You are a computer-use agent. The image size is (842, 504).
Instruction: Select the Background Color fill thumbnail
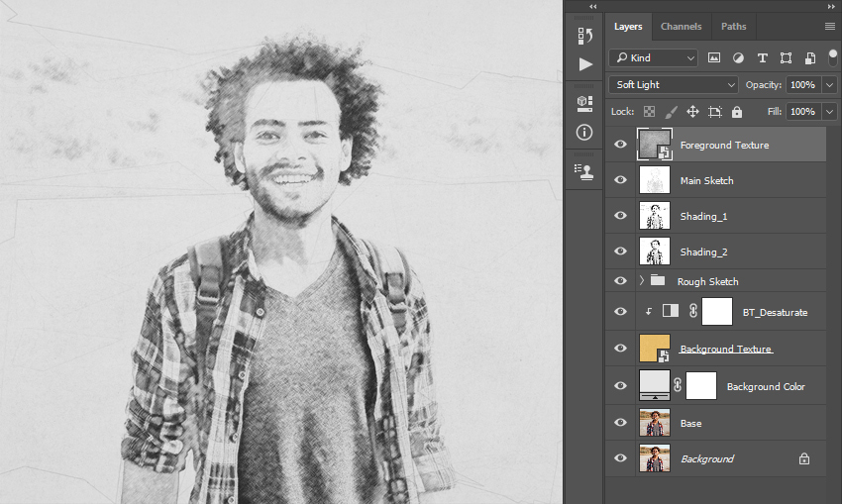click(655, 385)
